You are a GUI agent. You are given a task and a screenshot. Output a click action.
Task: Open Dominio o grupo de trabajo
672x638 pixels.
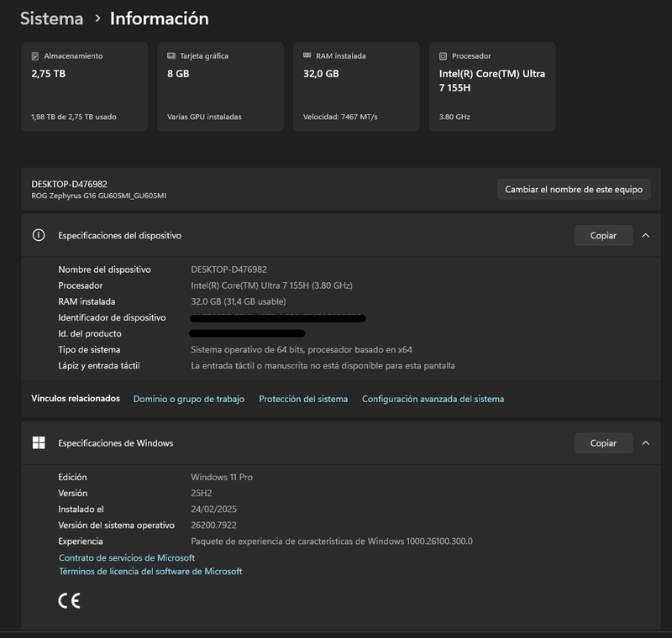coord(188,399)
